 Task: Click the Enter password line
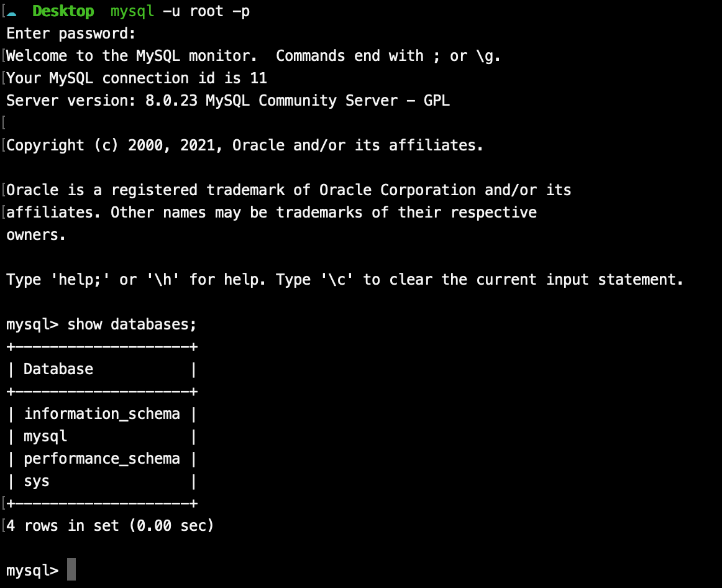click(x=71, y=34)
